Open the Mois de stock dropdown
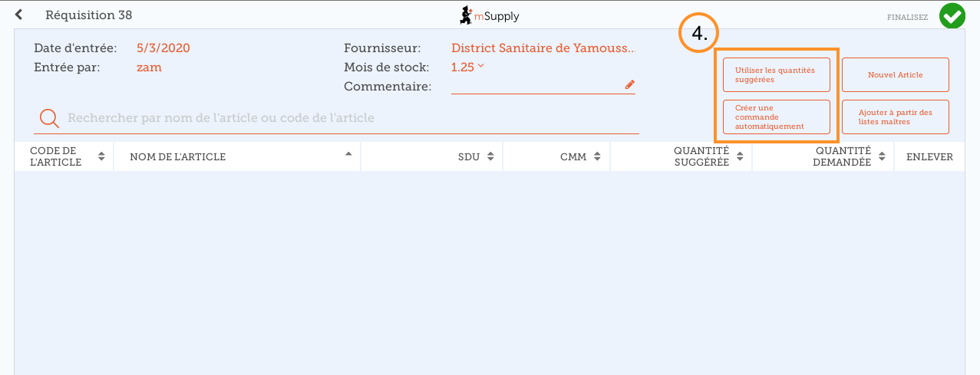This screenshot has height=375, width=980. (467, 67)
